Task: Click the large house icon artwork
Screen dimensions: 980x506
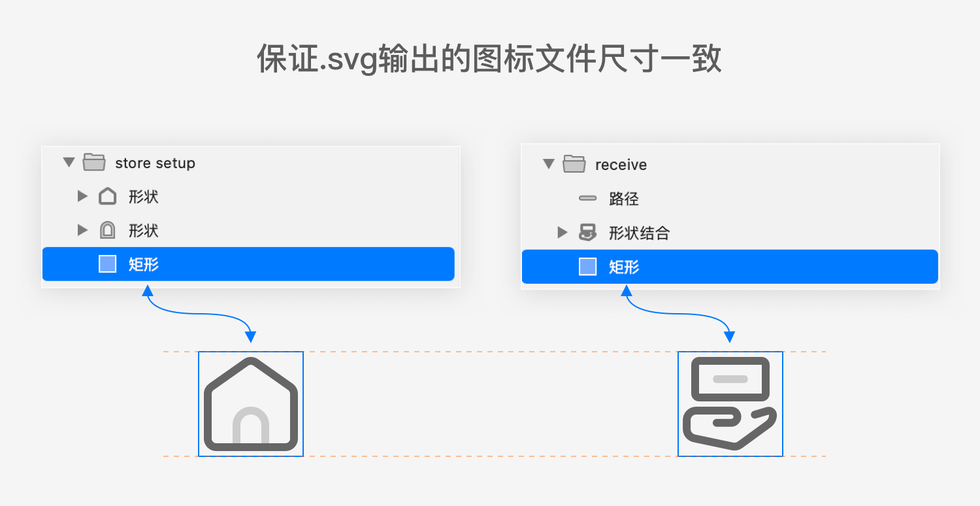Action: point(251,404)
